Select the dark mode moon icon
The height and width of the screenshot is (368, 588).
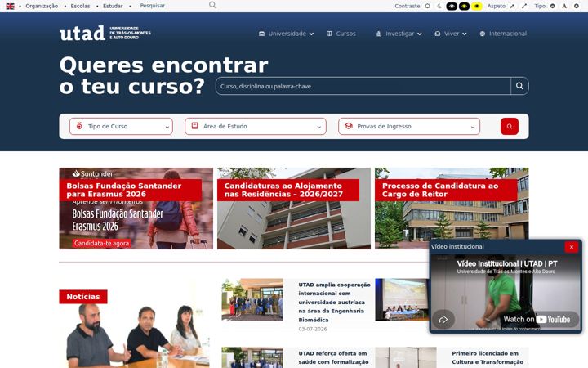(x=439, y=6)
